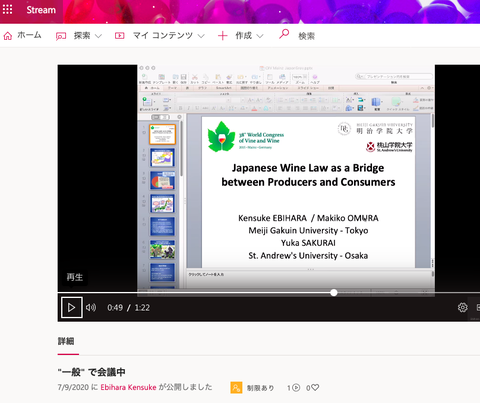Click the plus create icon

(x=222, y=36)
